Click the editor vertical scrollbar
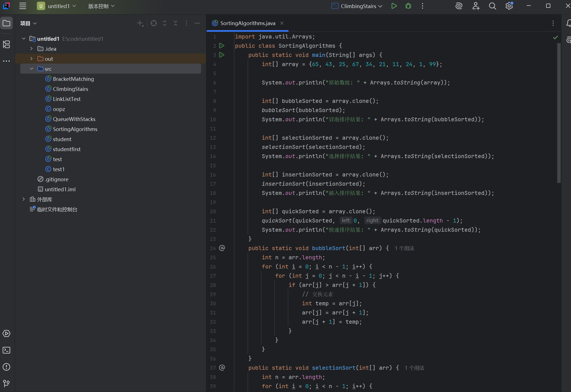 pos(559,113)
